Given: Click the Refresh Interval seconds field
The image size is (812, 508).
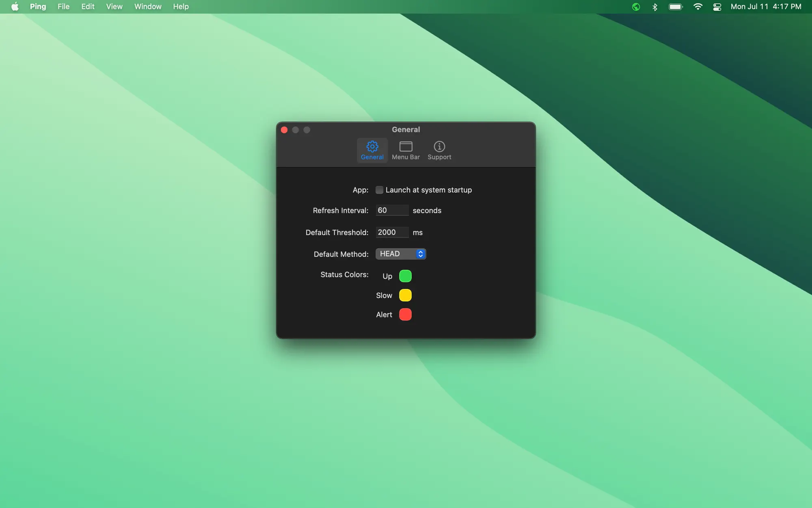Looking at the screenshot, I should point(391,211).
